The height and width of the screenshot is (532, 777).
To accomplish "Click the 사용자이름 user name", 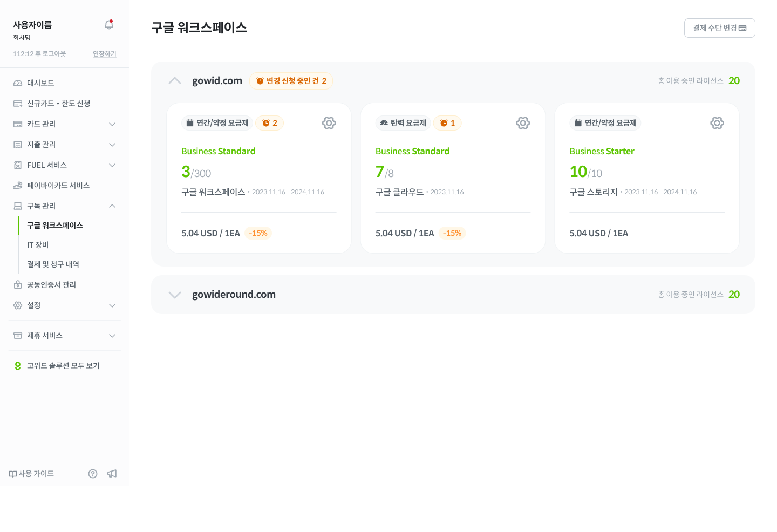I will pyautogui.click(x=32, y=25).
